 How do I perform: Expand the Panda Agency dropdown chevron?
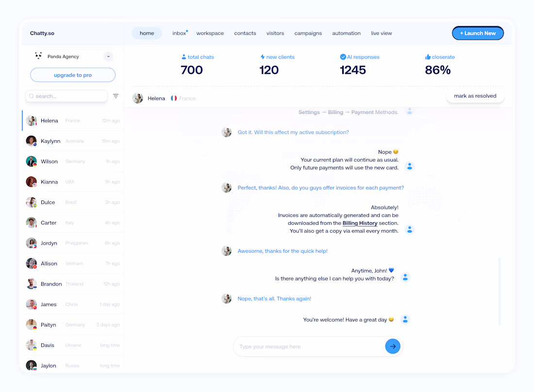click(108, 56)
